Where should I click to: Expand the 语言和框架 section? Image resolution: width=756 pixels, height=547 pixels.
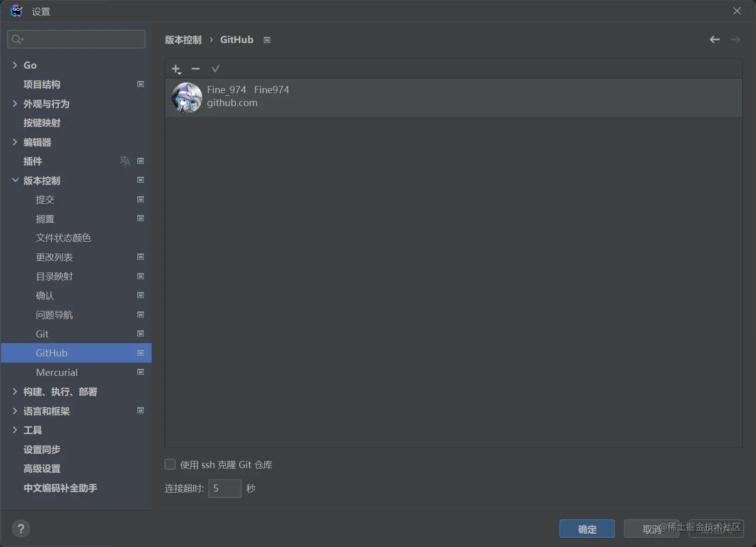click(15, 411)
